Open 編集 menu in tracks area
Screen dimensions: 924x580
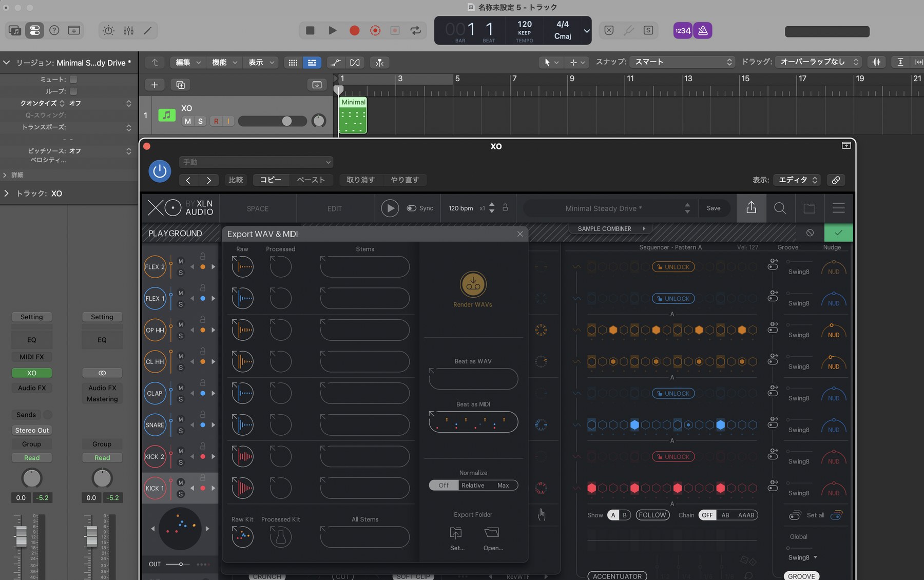pos(188,63)
